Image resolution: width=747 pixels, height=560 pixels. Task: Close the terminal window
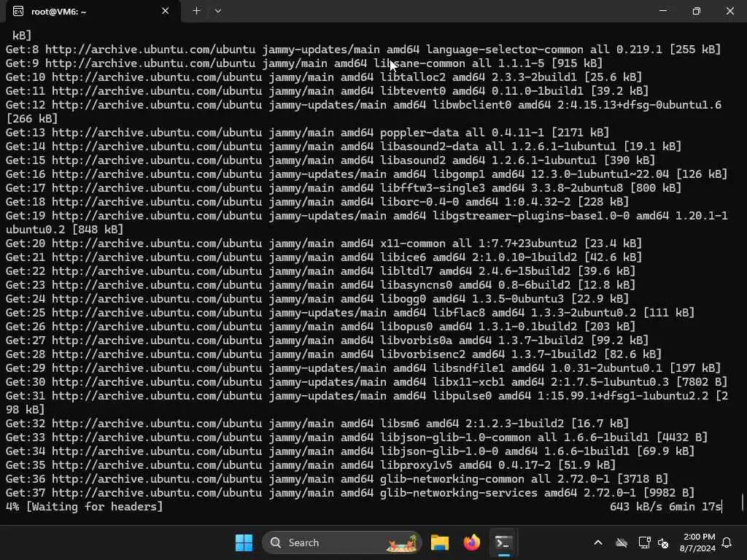tap(729, 11)
